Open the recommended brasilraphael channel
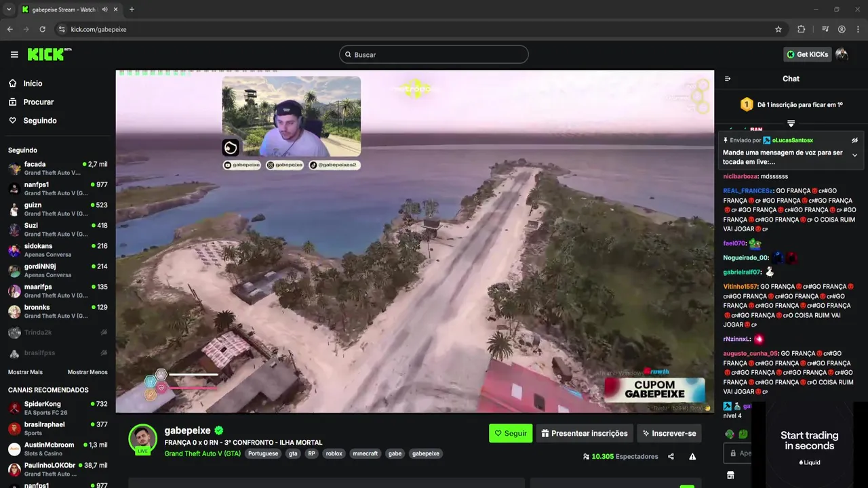This screenshot has height=488, width=868. point(58,428)
